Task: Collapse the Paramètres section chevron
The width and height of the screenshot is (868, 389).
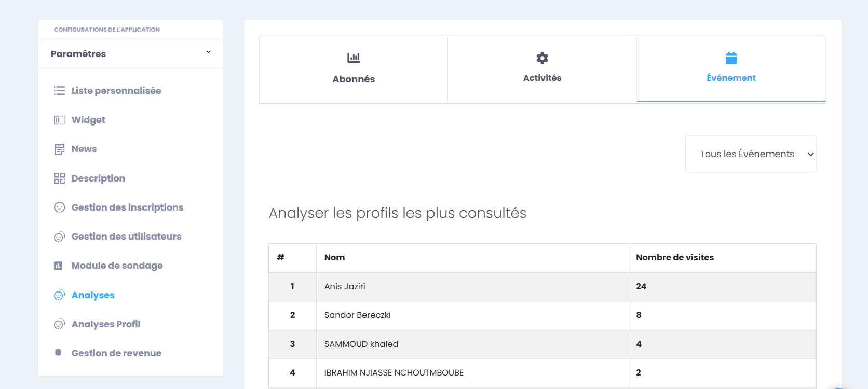Action: (x=208, y=52)
